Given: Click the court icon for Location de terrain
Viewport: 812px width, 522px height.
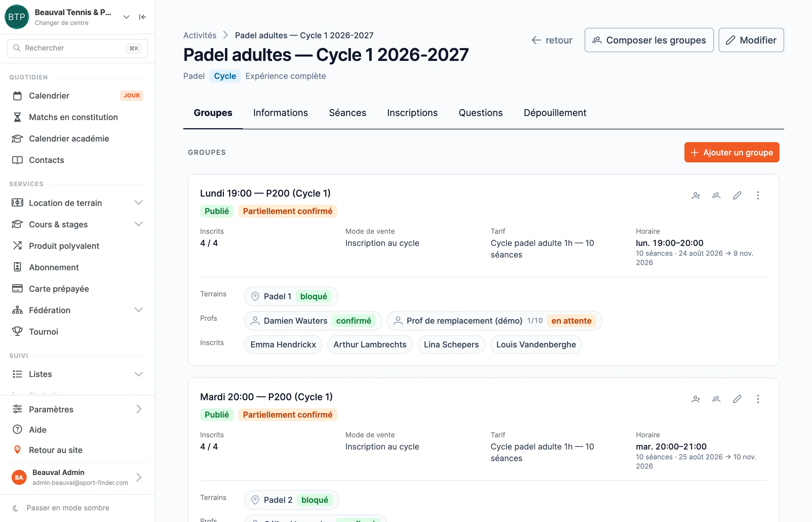Looking at the screenshot, I should click(17, 203).
